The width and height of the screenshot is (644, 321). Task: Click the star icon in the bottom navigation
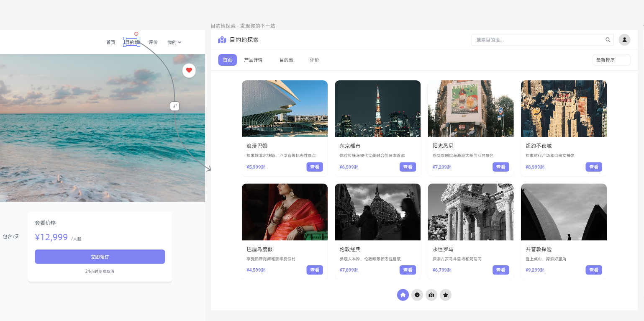(446, 295)
